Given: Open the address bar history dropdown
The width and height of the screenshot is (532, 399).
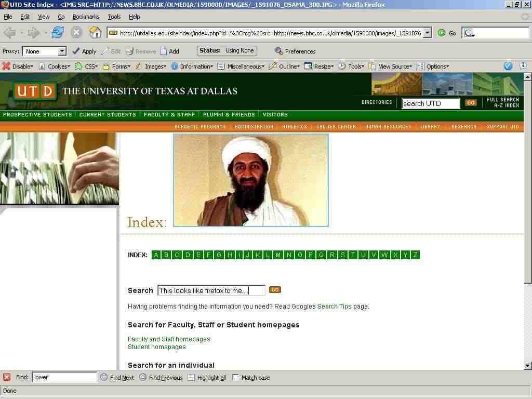Looking at the screenshot, I should point(427,33).
